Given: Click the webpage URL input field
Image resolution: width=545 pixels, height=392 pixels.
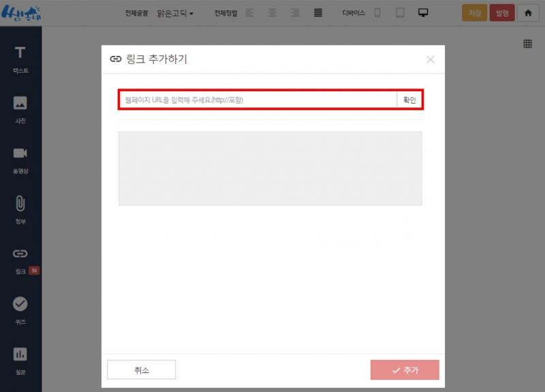Looking at the screenshot, I should pos(258,99).
